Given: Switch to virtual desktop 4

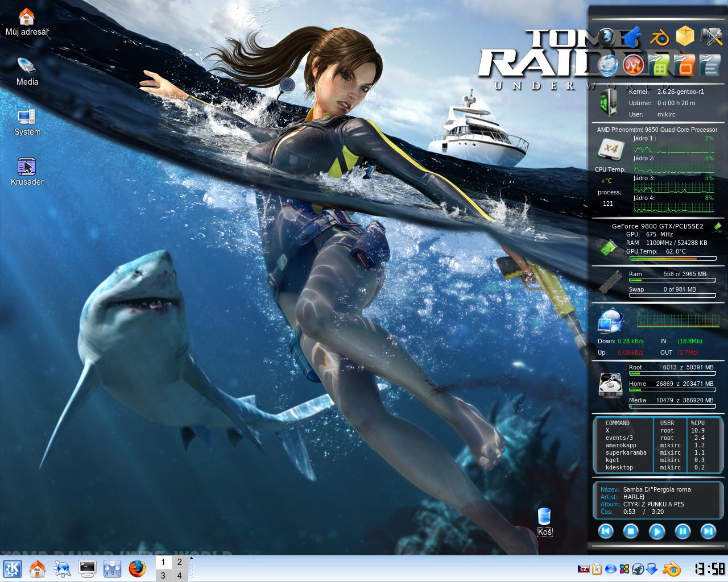Looking at the screenshot, I should [179, 575].
